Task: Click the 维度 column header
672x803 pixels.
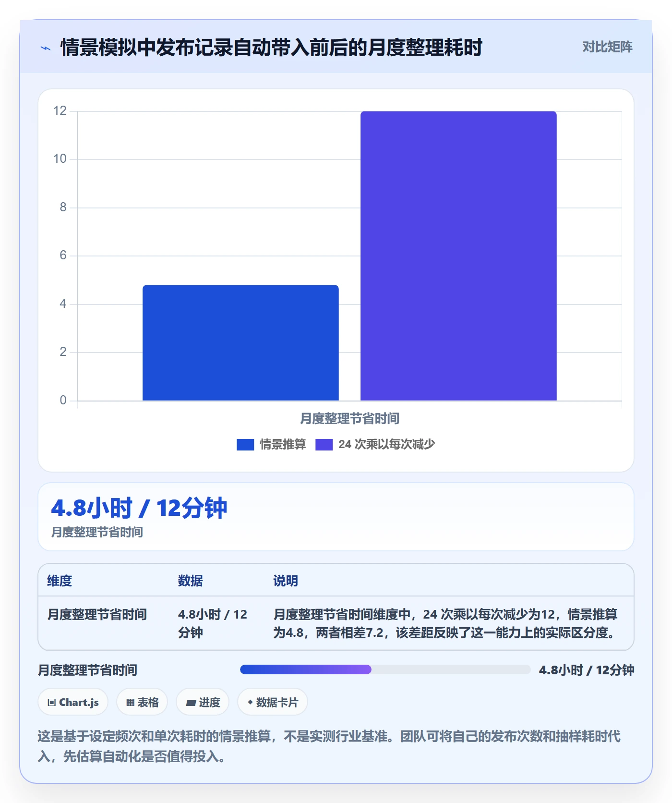Action: [60, 581]
